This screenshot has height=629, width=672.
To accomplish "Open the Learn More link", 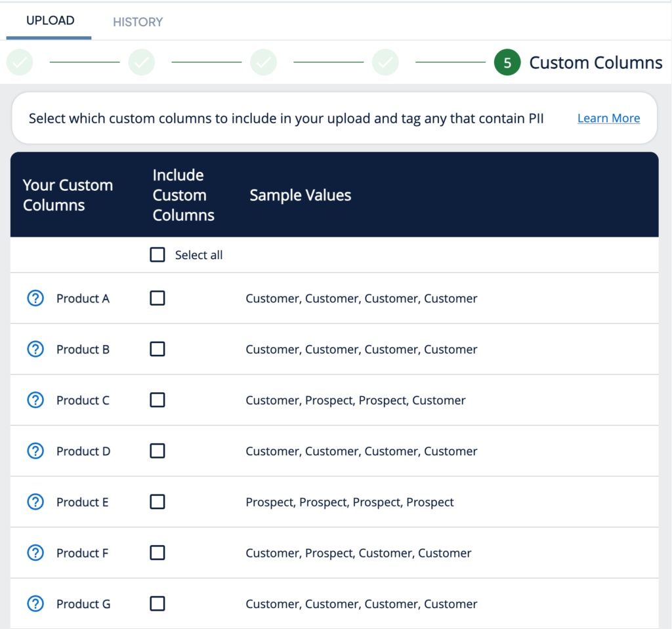I will click(608, 118).
